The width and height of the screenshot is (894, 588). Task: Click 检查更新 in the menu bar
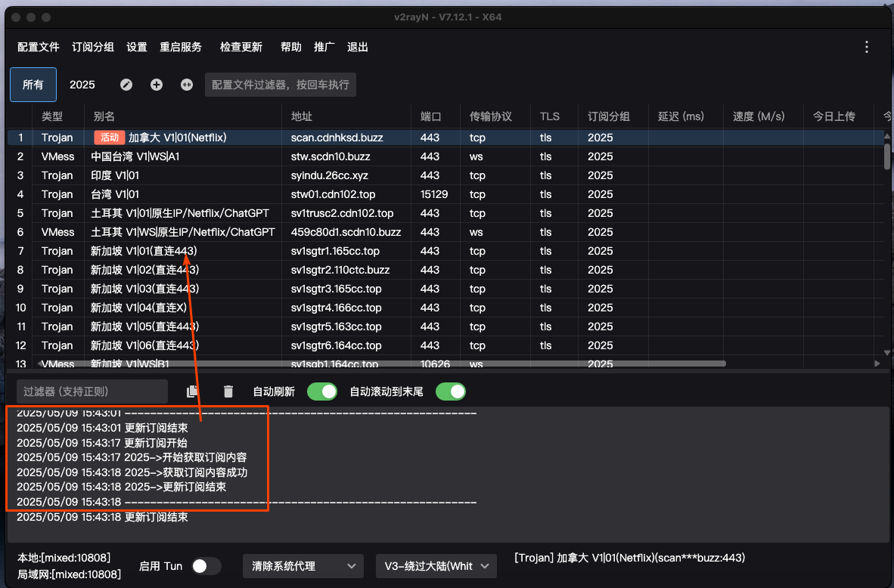point(241,47)
